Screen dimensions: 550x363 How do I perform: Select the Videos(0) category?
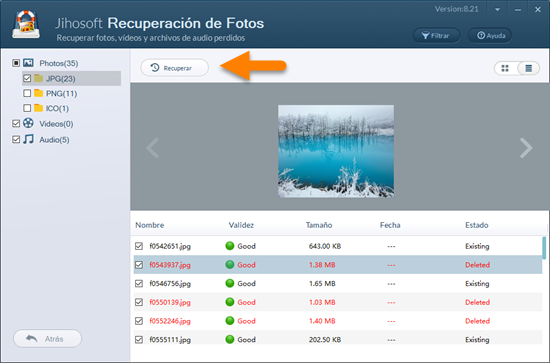(56, 124)
